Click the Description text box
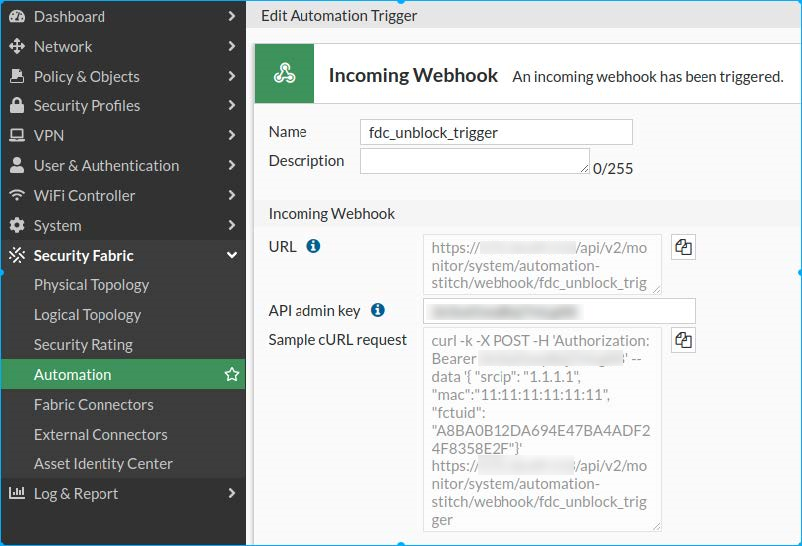This screenshot has width=802, height=546. tap(474, 162)
